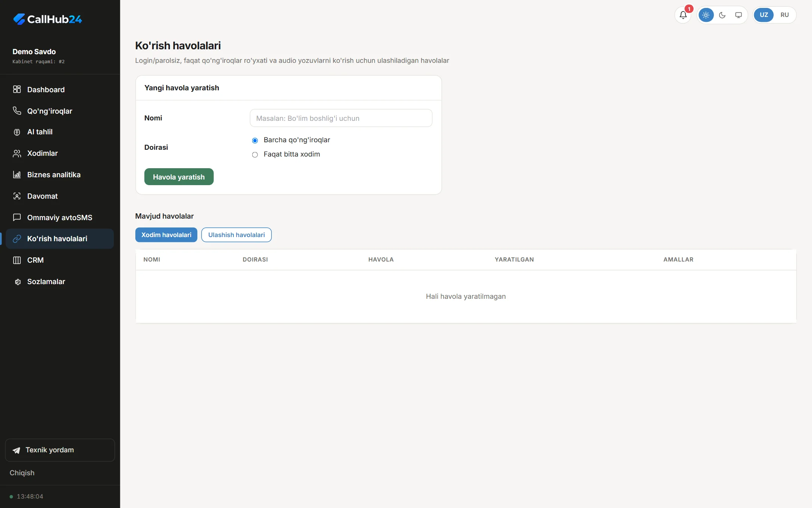812x508 pixels.
Task: Click Chiqish to log out
Action: [22, 473]
